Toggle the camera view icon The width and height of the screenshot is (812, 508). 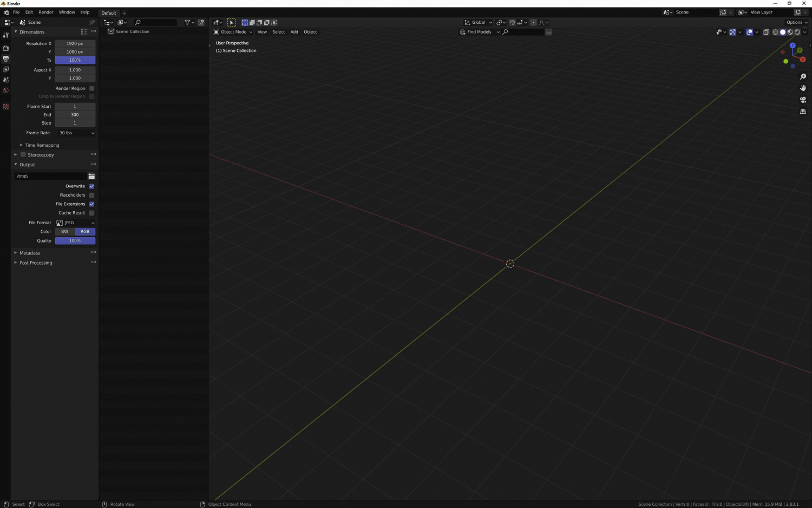[803, 100]
